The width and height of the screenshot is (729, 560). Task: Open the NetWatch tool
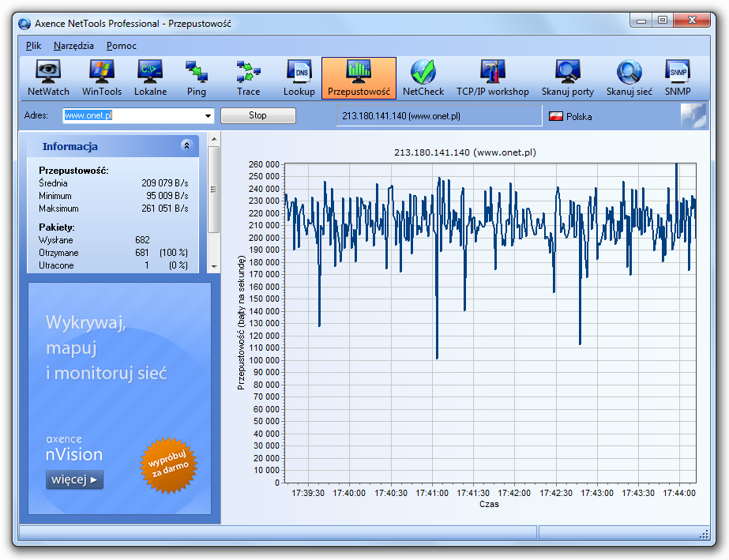(x=48, y=78)
